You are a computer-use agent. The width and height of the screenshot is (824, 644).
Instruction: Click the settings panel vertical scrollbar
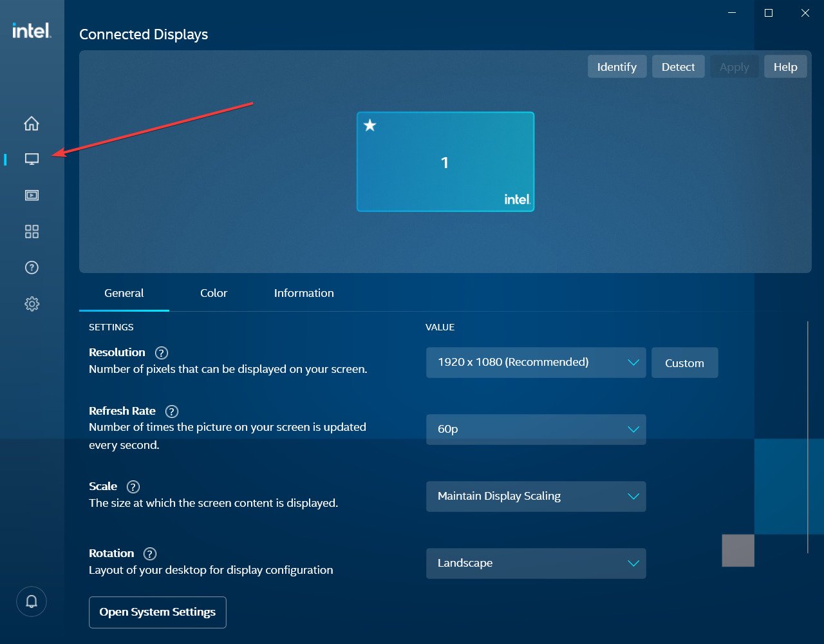tap(807, 437)
